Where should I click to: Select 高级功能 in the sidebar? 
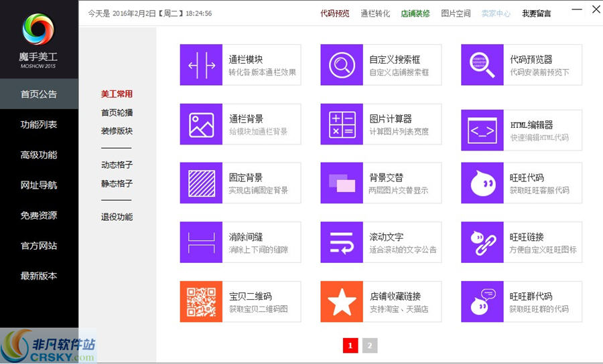[x=39, y=155]
